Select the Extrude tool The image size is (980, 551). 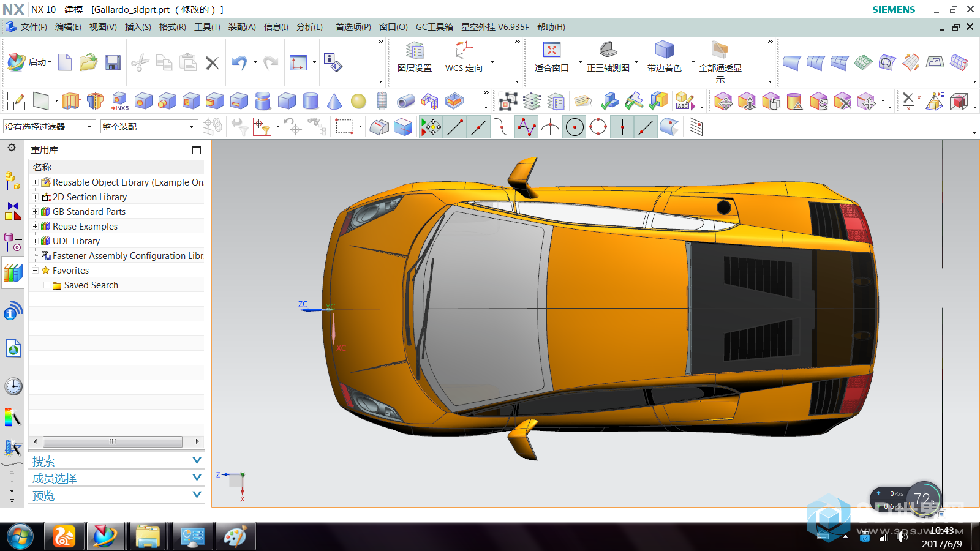pyautogui.click(x=71, y=101)
